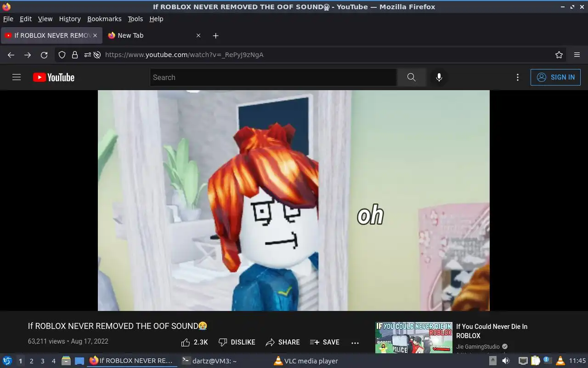Click the blue show-desktop icon in taskbar

pyautogui.click(x=79, y=361)
